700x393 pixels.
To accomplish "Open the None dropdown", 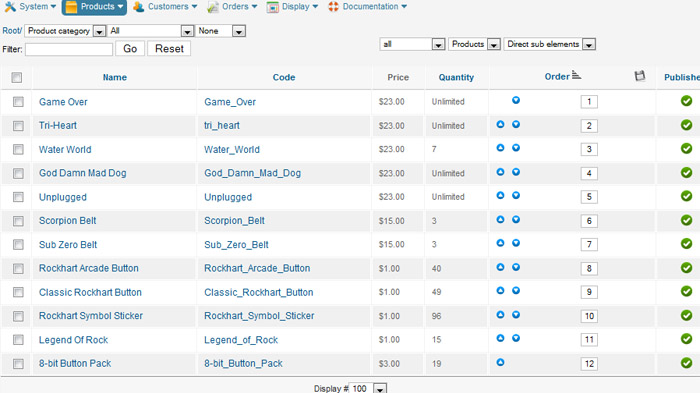I will (221, 31).
